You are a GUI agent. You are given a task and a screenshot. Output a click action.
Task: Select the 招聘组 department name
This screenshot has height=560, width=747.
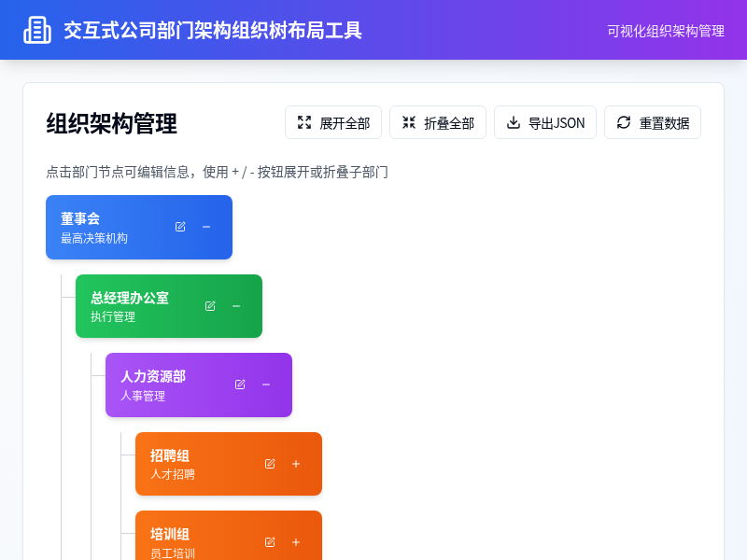click(170, 455)
